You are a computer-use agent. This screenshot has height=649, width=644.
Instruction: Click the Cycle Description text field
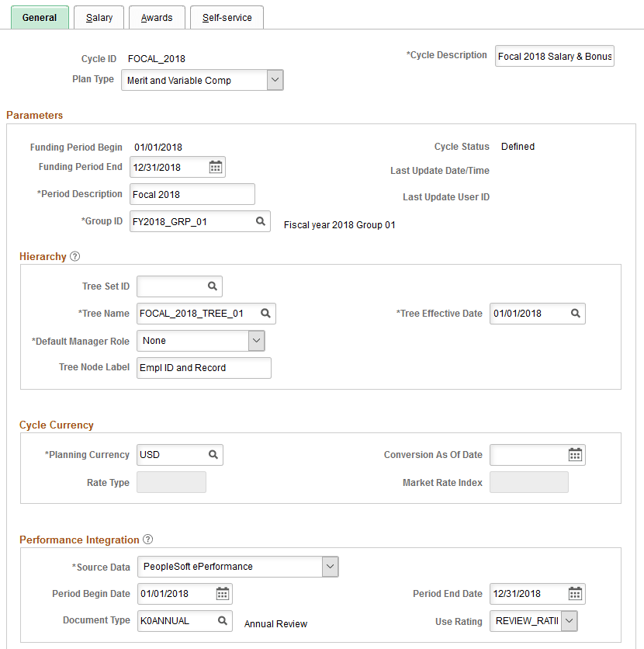coord(554,55)
